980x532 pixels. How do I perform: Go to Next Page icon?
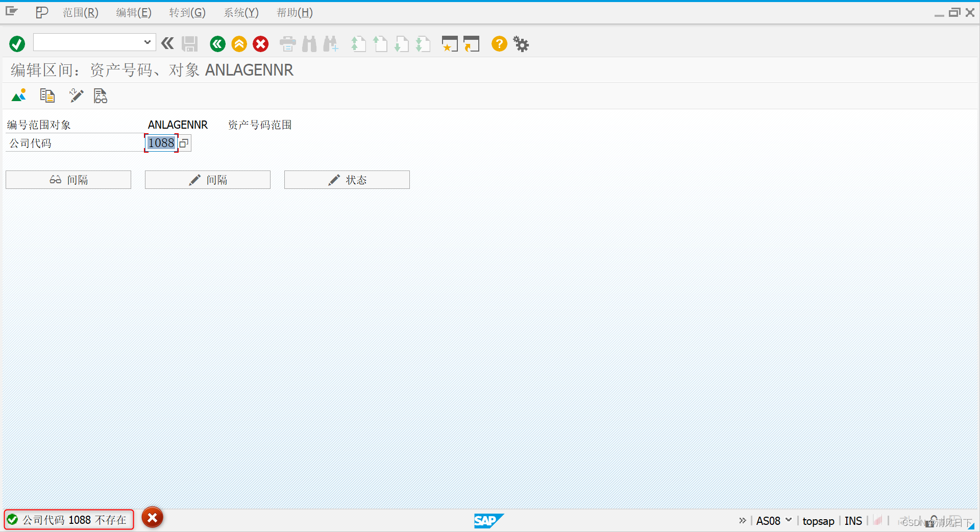402,44
